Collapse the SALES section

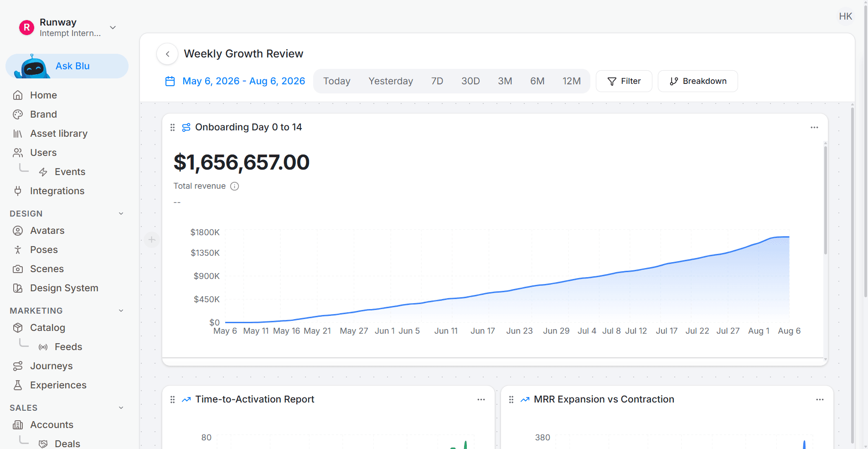pyautogui.click(x=121, y=408)
